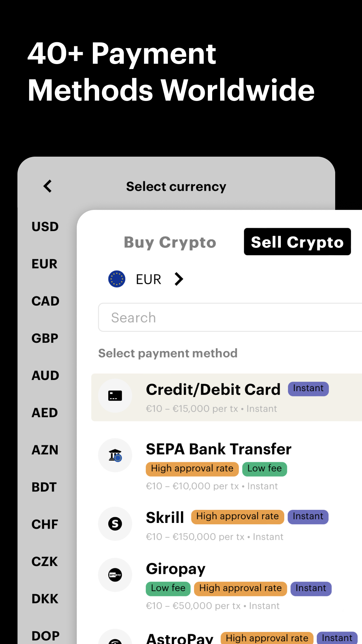Switch to the Sell Crypto tab
This screenshot has width=362, height=644.
(297, 242)
